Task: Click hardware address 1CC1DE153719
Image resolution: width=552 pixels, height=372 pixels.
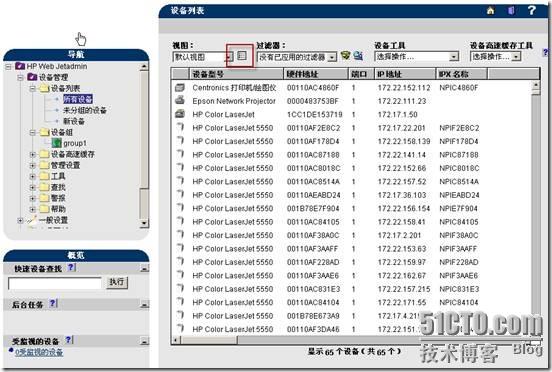Action: coord(314,114)
